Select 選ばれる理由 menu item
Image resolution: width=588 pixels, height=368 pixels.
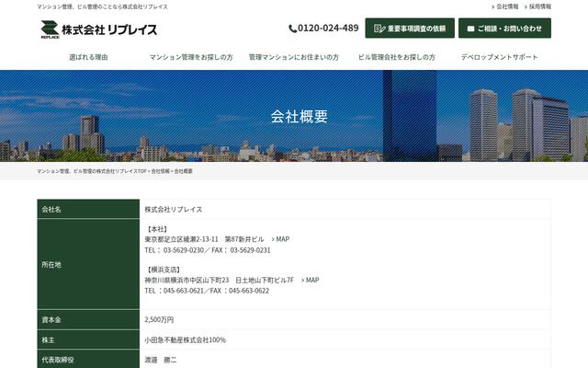coord(88,57)
